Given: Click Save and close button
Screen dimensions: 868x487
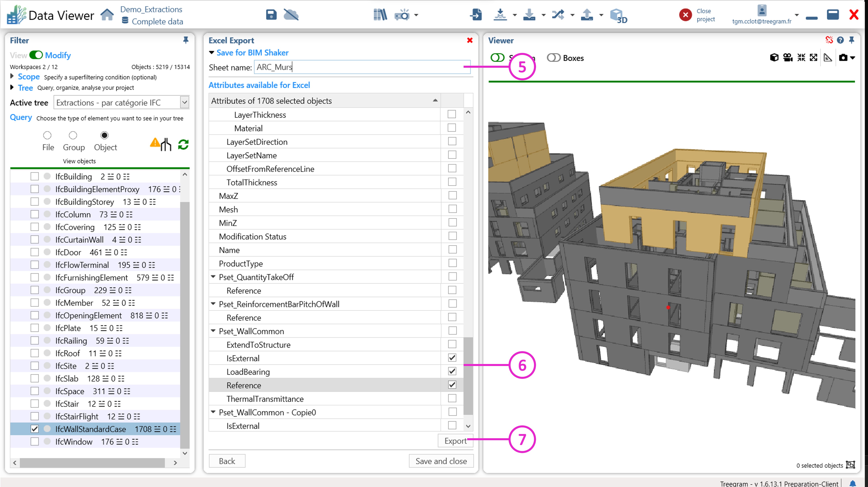Looking at the screenshot, I should 441,461.
